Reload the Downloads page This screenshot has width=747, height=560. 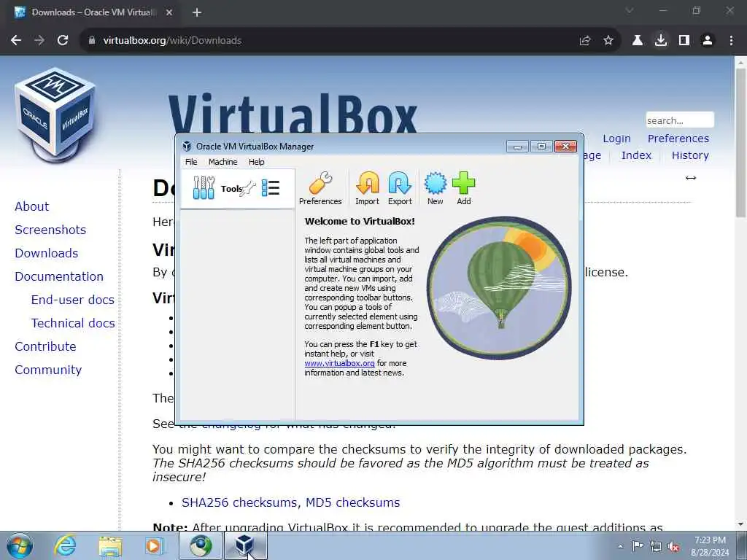coord(63,41)
